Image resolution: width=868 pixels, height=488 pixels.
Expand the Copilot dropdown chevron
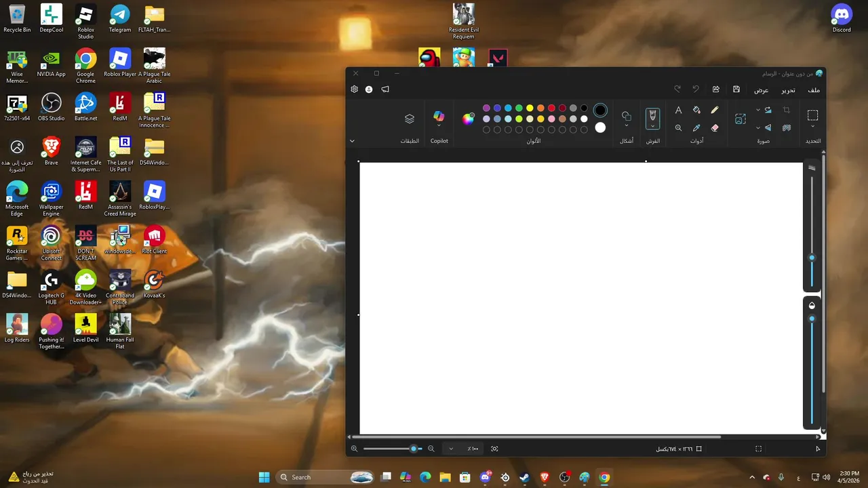[x=439, y=126]
